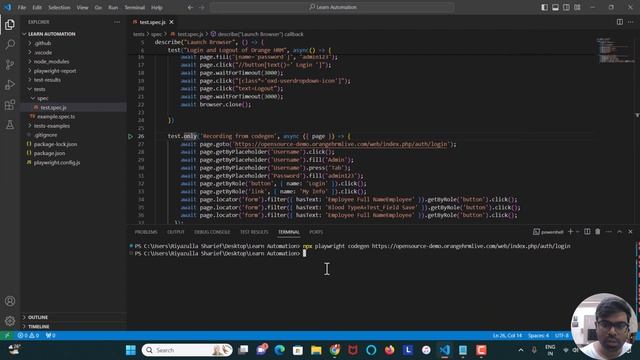Switch to the PORTS panel tab
Viewport: 640px width, 360px height.
[x=316, y=232]
